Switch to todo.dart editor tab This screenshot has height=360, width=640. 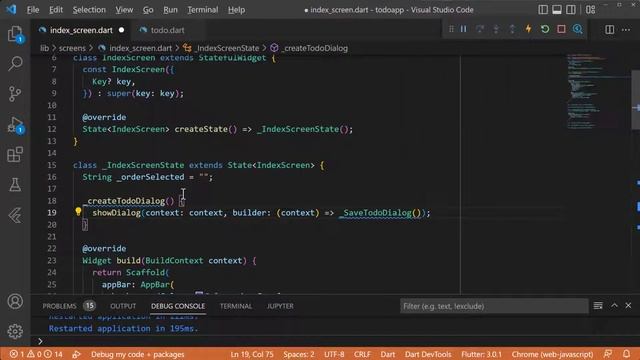[x=167, y=30]
